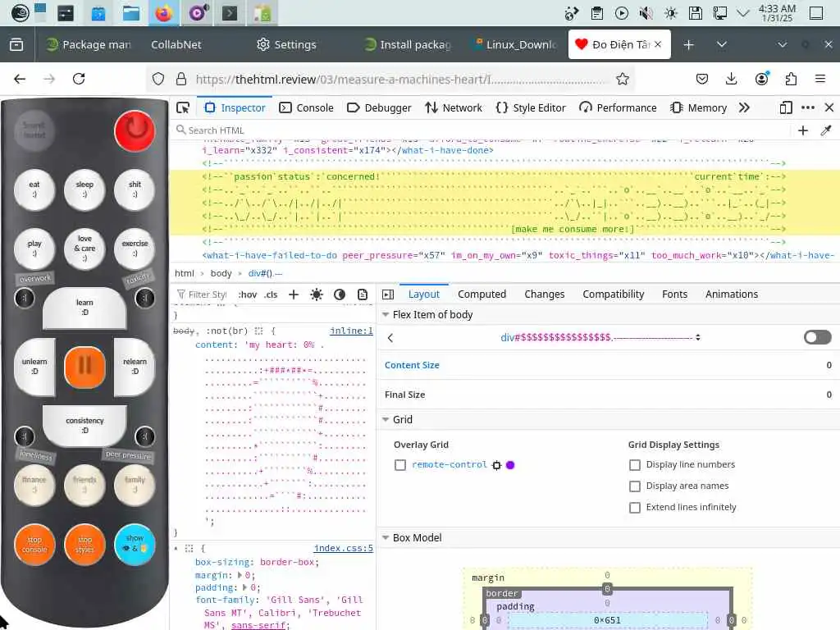840x630 pixels.
Task: List all tabs dropdown chevron
Action: pos(722,44)
